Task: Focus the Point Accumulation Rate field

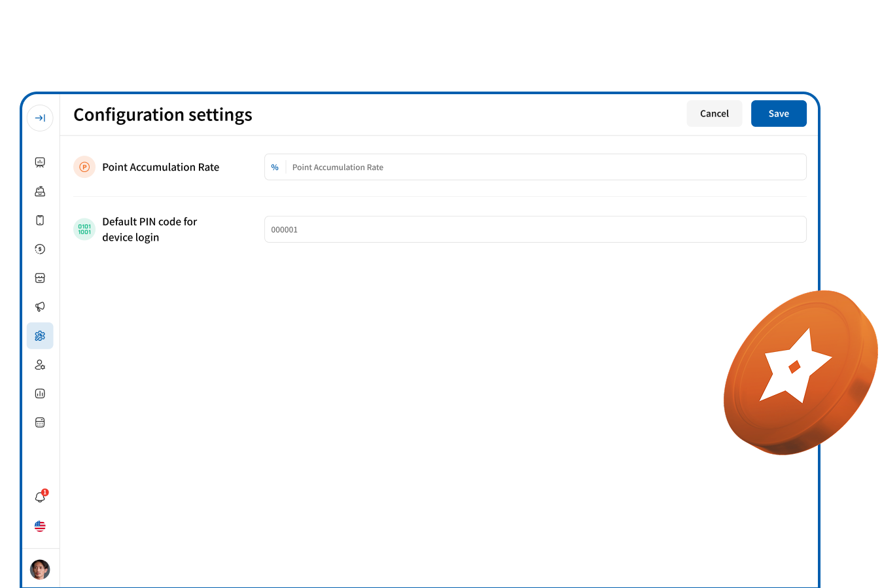Action: pos(543,167)
